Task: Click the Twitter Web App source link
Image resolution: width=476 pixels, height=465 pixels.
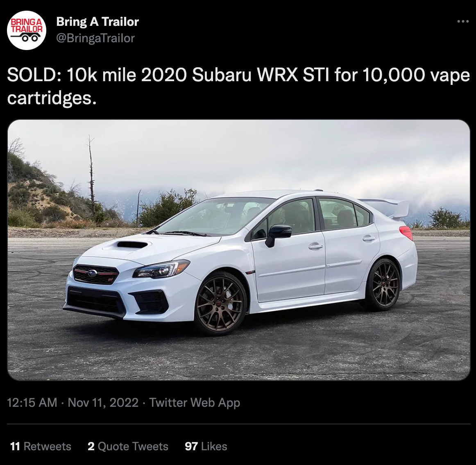Action: point(195,402)
